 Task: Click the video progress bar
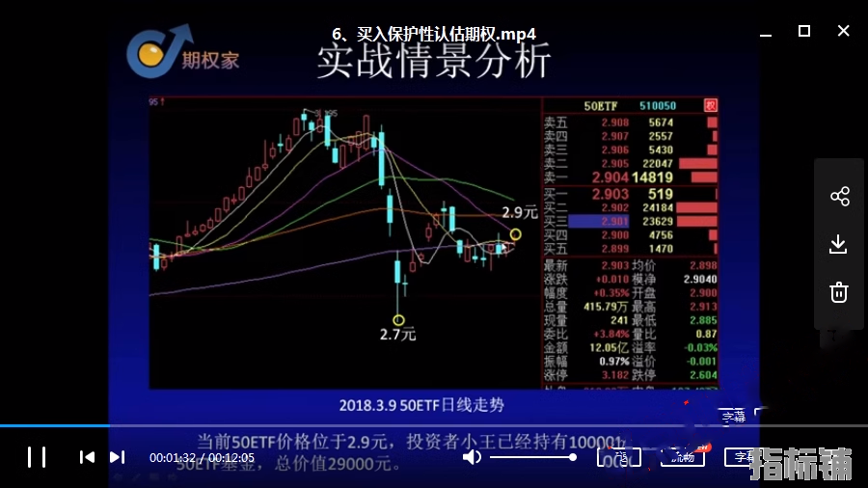(434, 425)
